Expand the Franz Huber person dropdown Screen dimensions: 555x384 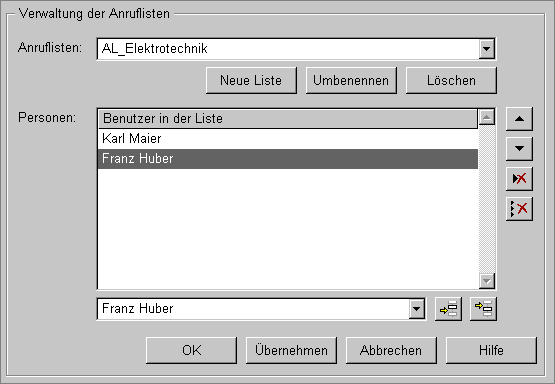417,309
